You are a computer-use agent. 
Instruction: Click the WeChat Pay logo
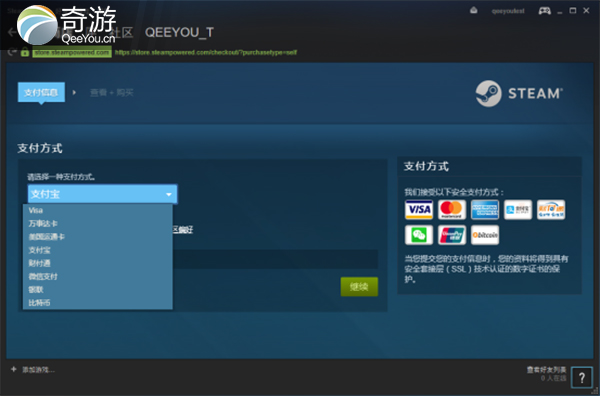pos(419,235)
